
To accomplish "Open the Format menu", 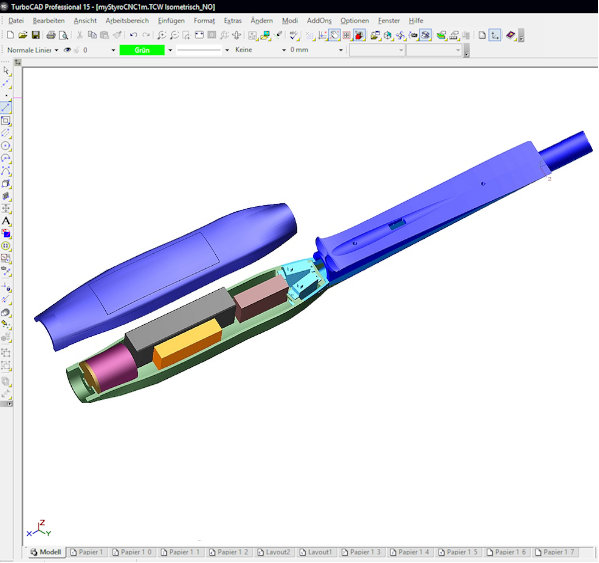I will [204, 21].
